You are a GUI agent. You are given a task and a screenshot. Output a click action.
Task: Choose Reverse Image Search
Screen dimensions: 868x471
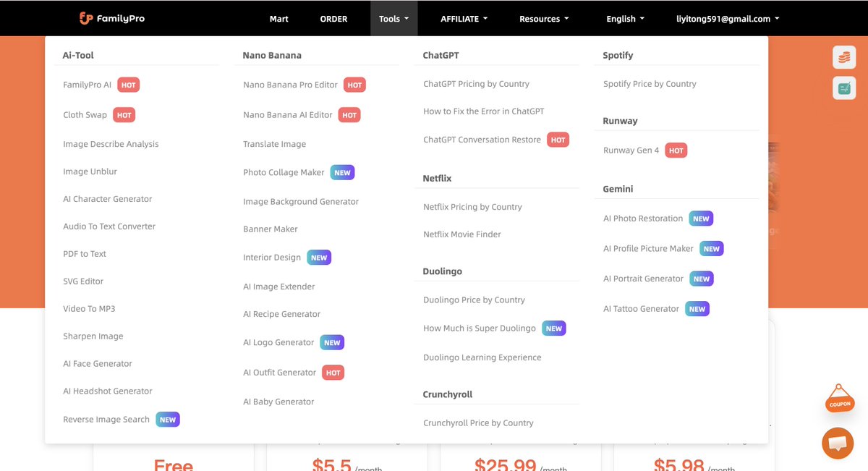(x=106, y=420)
